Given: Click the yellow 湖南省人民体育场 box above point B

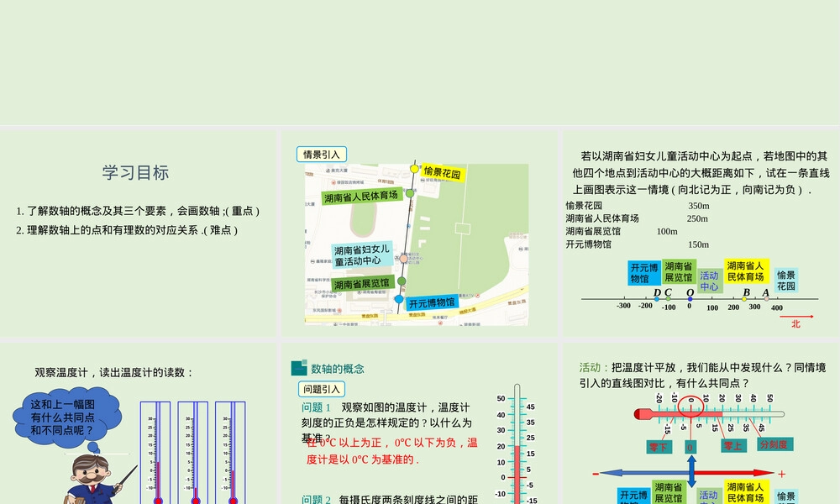Looking at the screenshot, I should (x=746, y=271).
